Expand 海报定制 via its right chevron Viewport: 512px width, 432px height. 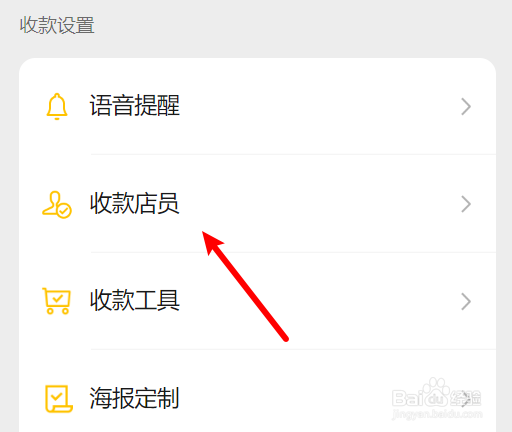coord(466,399)
